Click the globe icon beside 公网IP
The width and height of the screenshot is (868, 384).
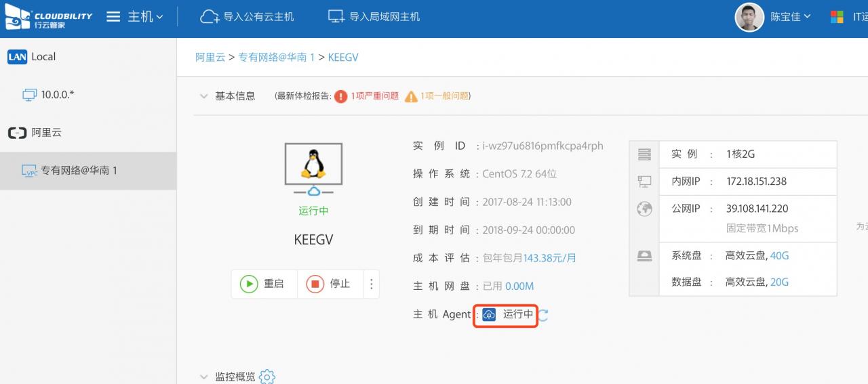(644, 209)
